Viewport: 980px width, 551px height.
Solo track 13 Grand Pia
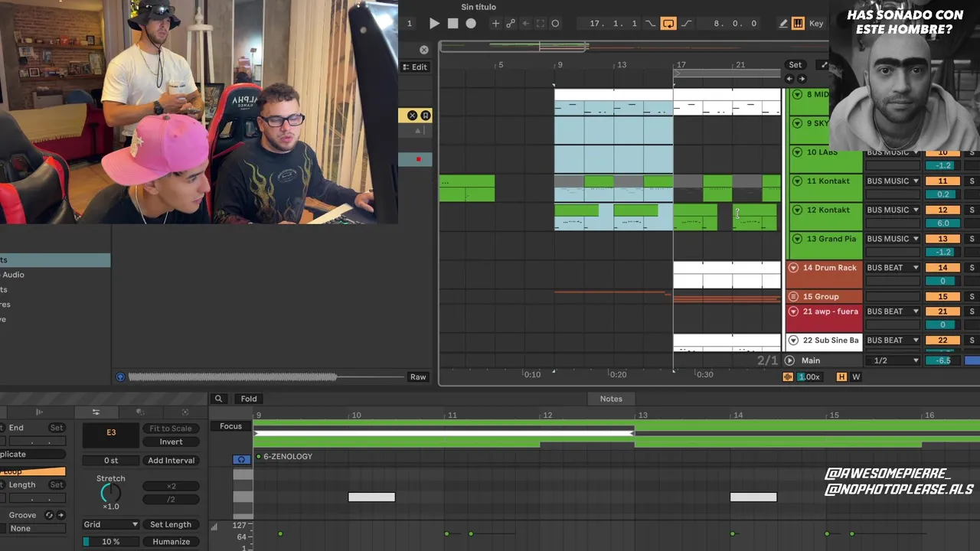[x=972, y=239]
